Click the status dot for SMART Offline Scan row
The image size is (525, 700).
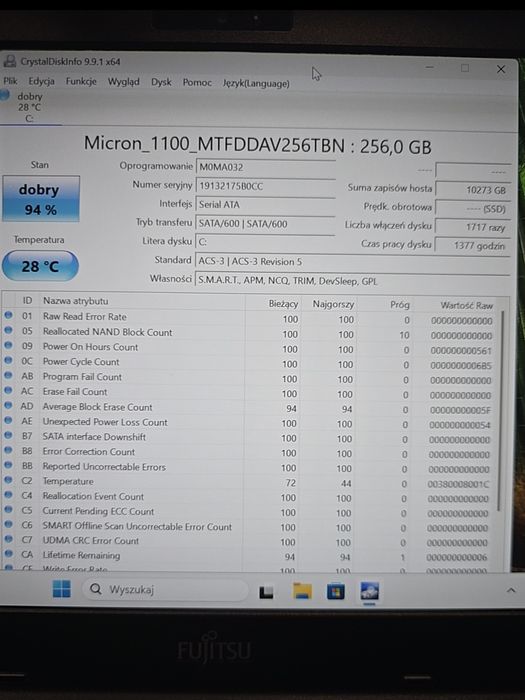8,524
